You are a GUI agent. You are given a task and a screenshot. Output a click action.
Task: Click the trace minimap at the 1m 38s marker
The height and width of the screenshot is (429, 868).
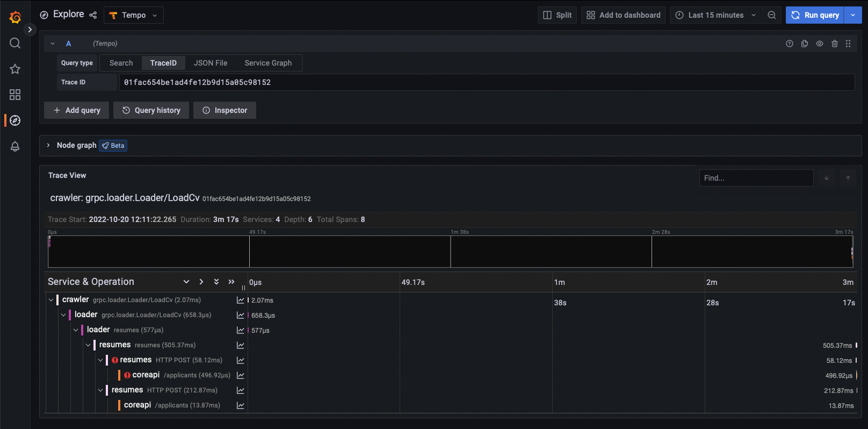[451, 251]
